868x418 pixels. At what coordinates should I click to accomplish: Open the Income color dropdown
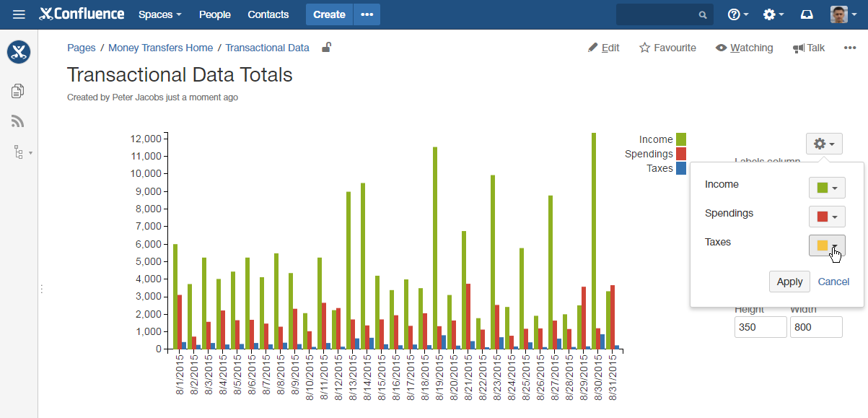pyautogui.click(x=826, y=188)
